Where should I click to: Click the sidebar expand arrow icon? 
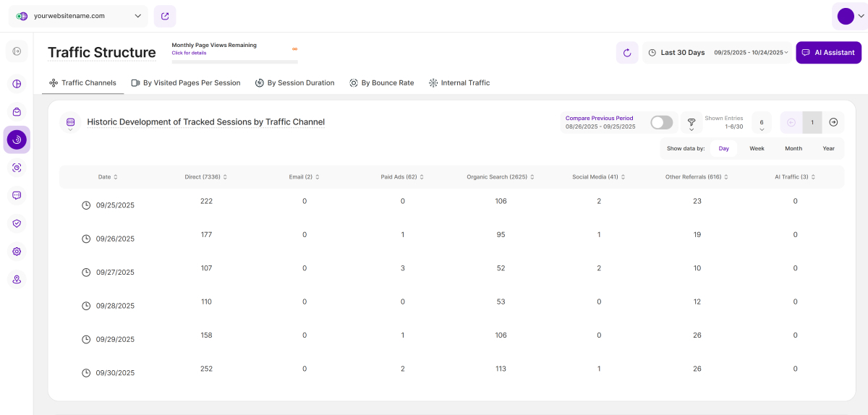coord(17,51)
